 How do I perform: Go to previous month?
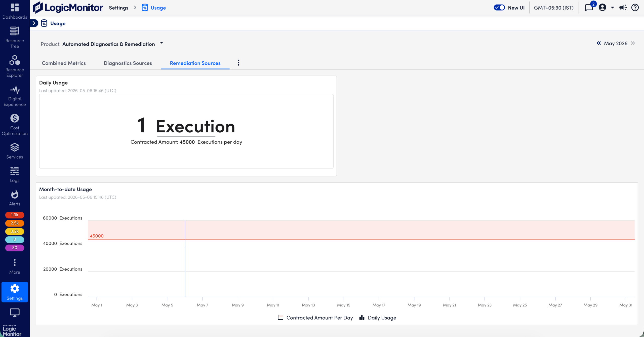click(x=599, y=43)
